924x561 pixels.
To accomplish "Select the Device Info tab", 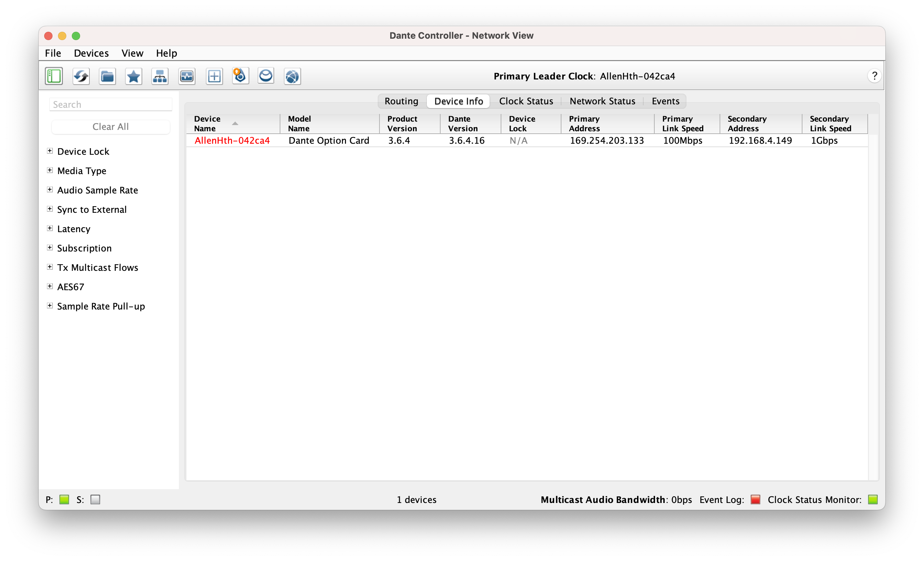I will (458, 101).
